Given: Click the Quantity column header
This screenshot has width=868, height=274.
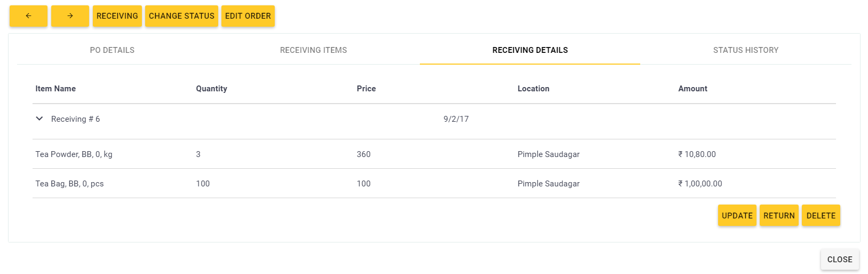Looking at the screenshot, I should [211, 89].
